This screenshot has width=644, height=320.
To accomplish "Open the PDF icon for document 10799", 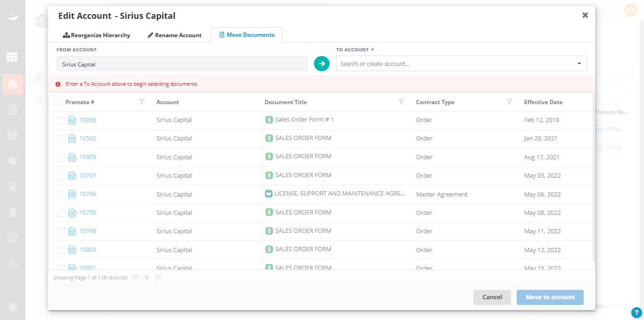I will (72, 231).
